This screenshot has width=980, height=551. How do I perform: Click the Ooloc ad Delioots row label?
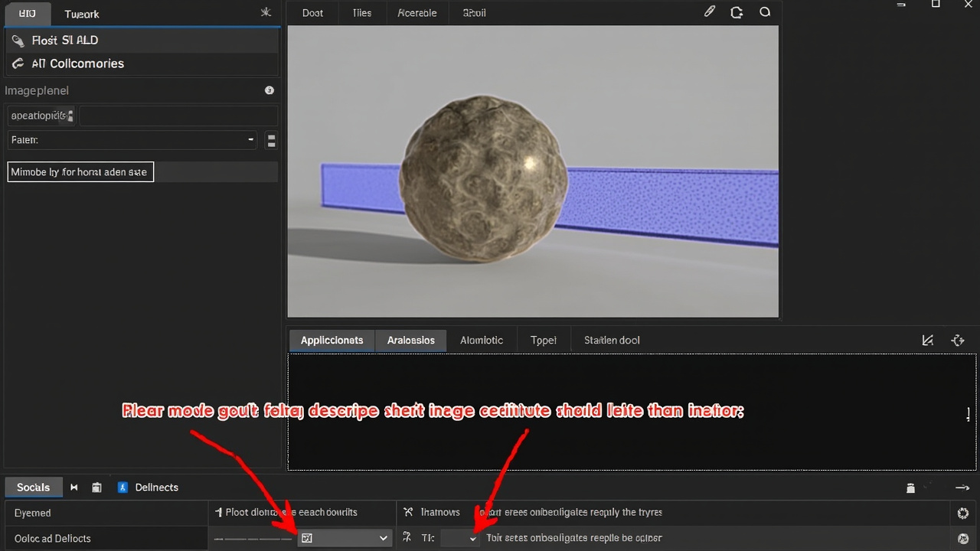(53, 538)
